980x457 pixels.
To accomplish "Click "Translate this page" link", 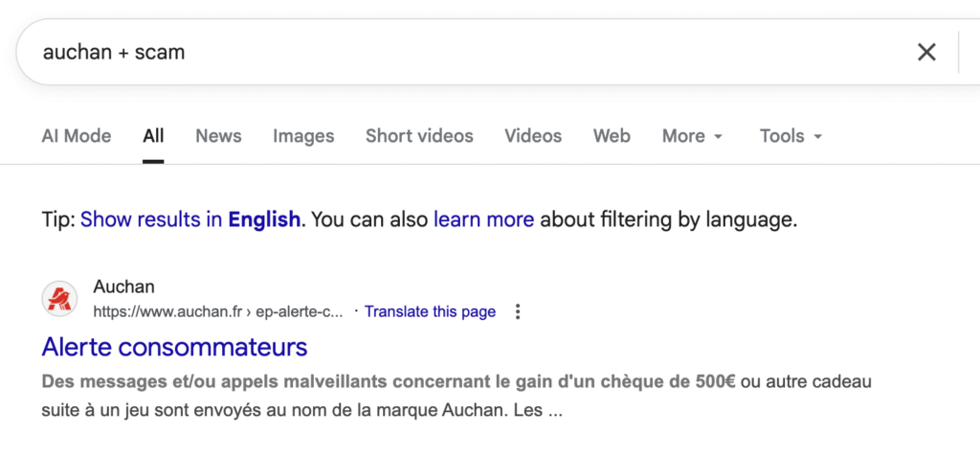I will click(x=430, y=311).
